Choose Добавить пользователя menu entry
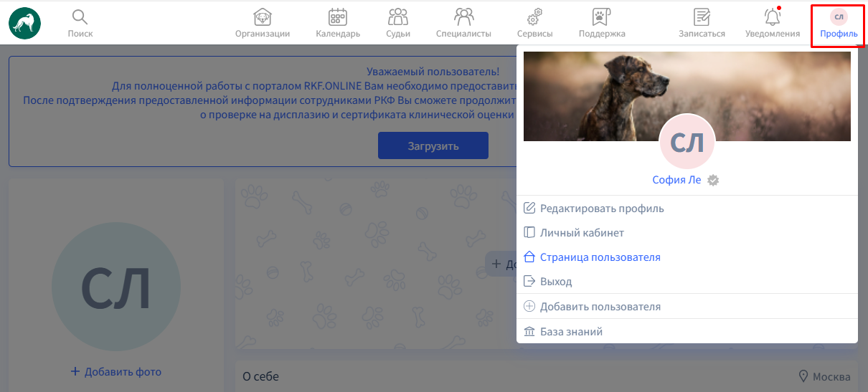Screen dimensions: 868x392 [600, 307]
